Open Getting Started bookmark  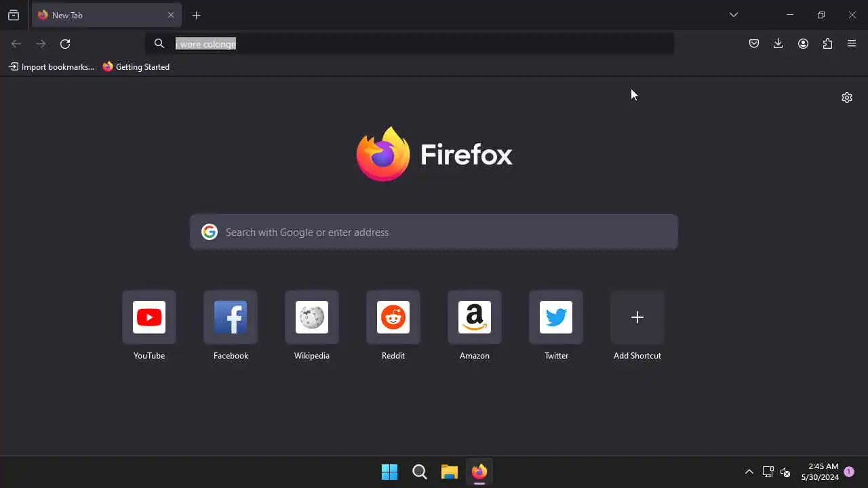pyautogui.click(x=136, y=66)
